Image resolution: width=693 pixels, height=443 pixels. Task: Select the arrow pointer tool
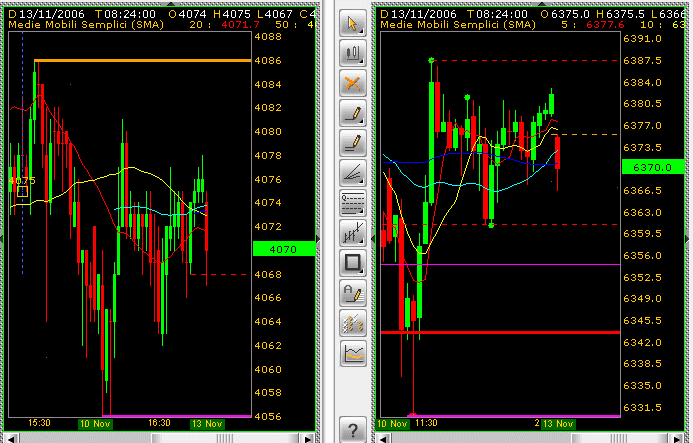352,23
